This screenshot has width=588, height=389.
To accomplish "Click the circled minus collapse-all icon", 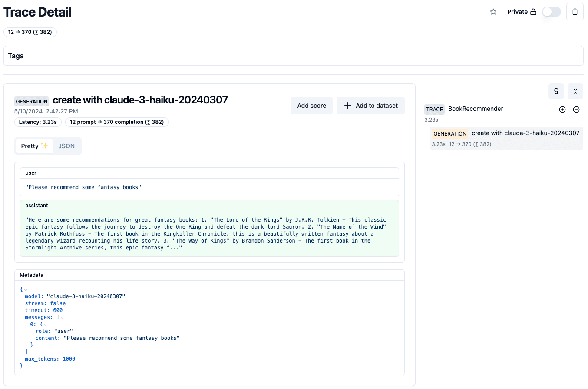I will pos(576,110).
